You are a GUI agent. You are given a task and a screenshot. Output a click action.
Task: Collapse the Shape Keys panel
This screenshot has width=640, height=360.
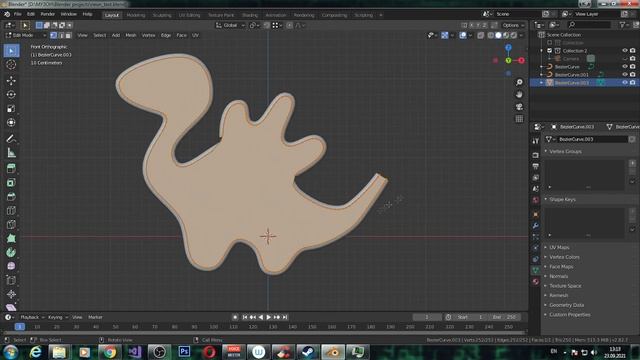pos(562,200)
